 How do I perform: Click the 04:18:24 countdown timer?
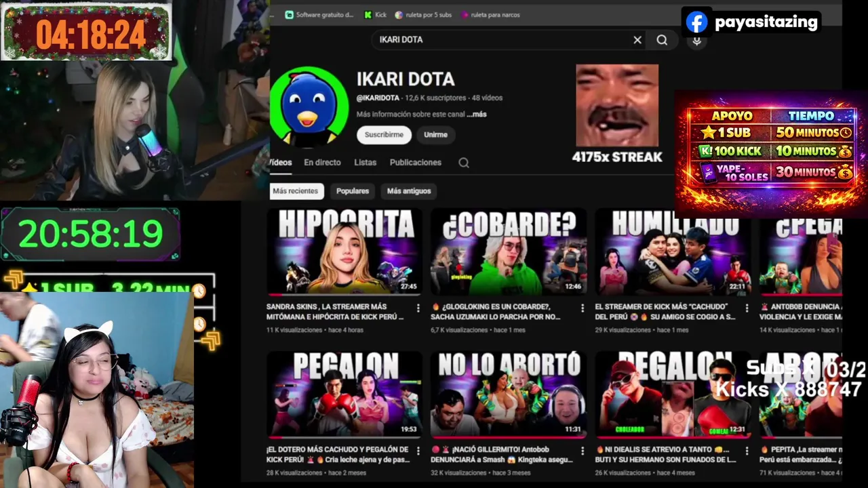pos(91,35)
